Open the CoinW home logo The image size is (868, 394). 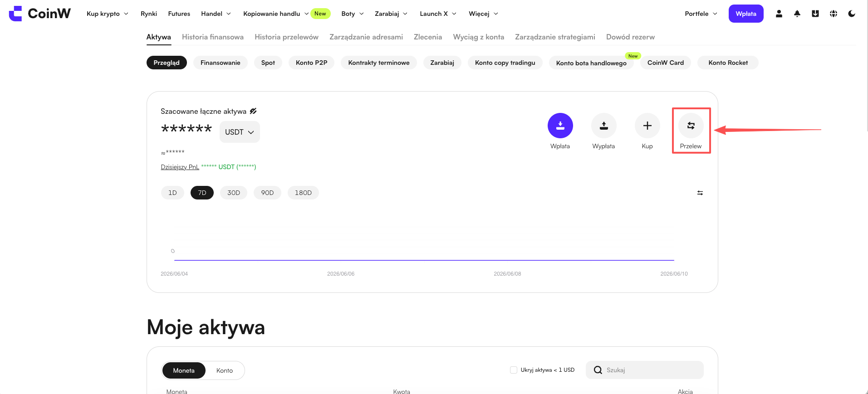(40, 14)
